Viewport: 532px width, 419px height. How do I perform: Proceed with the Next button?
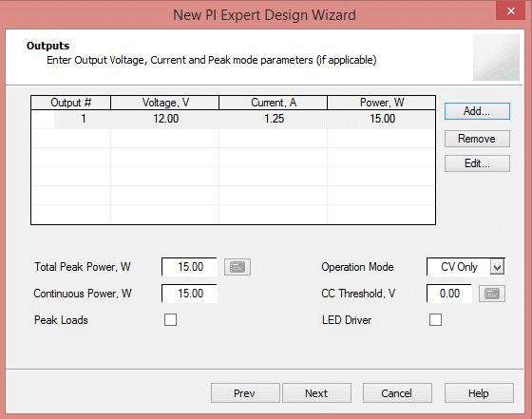pos(316,393)
